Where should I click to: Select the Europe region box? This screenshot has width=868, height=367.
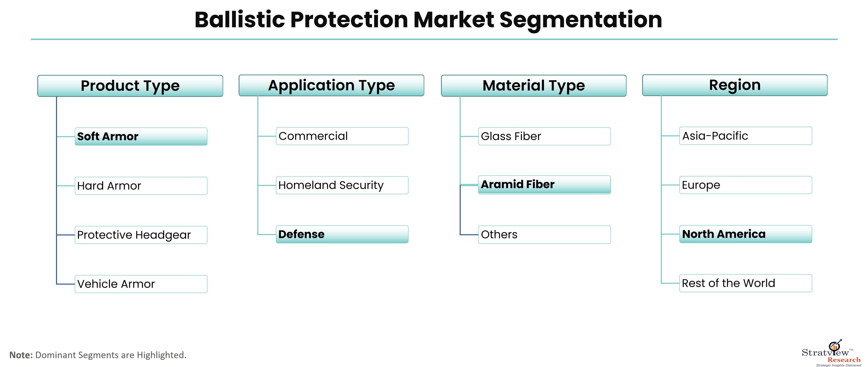[x=746, y=185]
